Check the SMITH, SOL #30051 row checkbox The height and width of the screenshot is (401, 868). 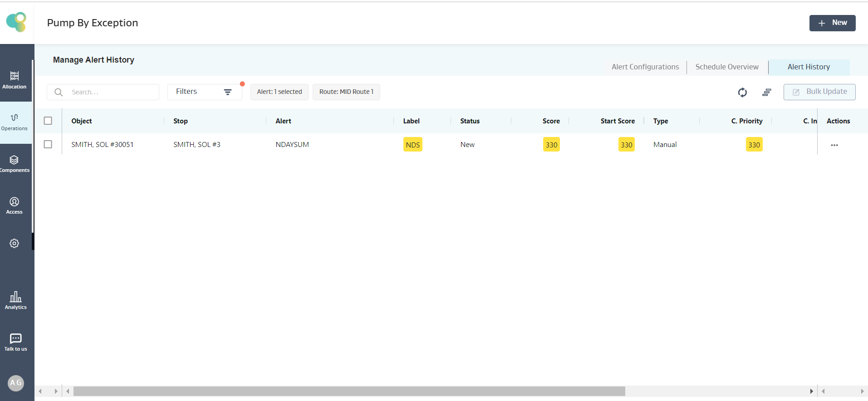click(x=48, y=144)
